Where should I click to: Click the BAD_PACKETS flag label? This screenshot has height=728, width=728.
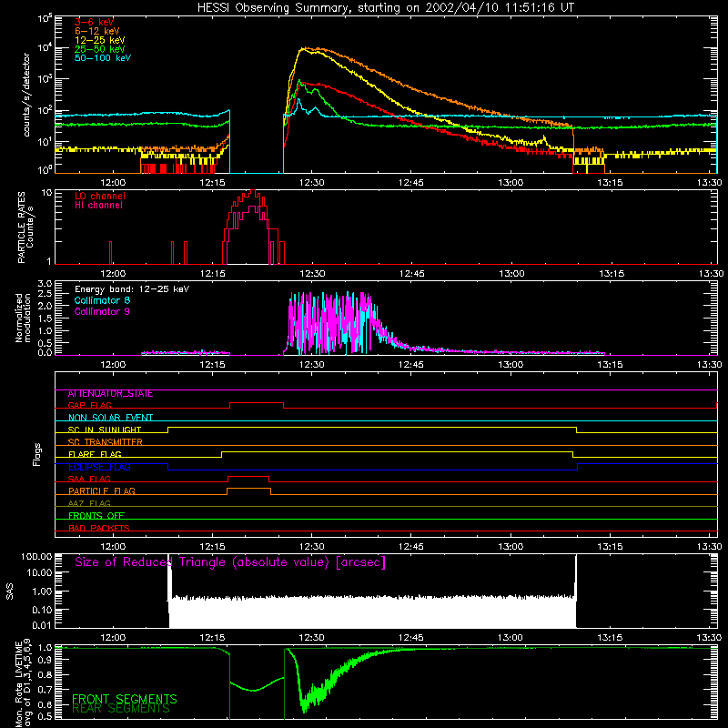point(99,528)
